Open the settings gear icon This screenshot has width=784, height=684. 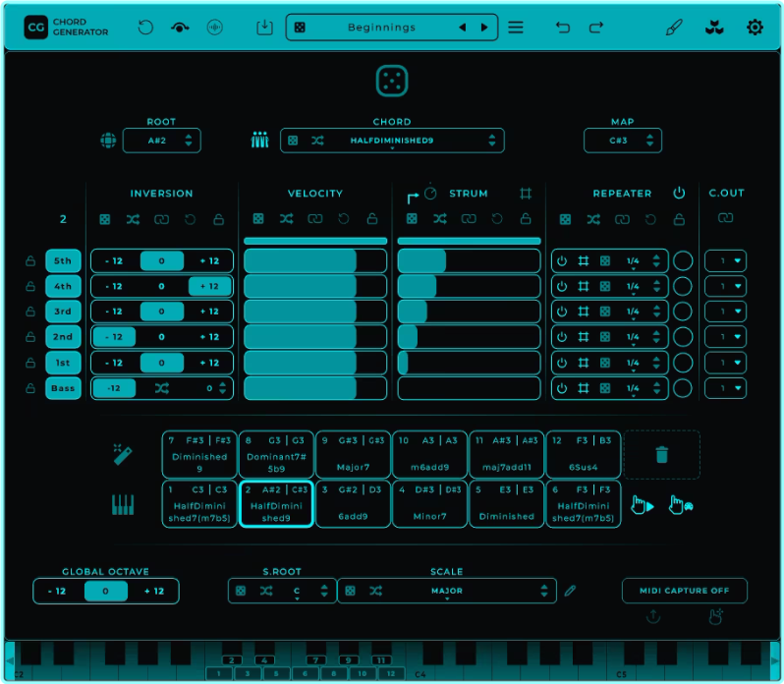click(x=755, y=28)
